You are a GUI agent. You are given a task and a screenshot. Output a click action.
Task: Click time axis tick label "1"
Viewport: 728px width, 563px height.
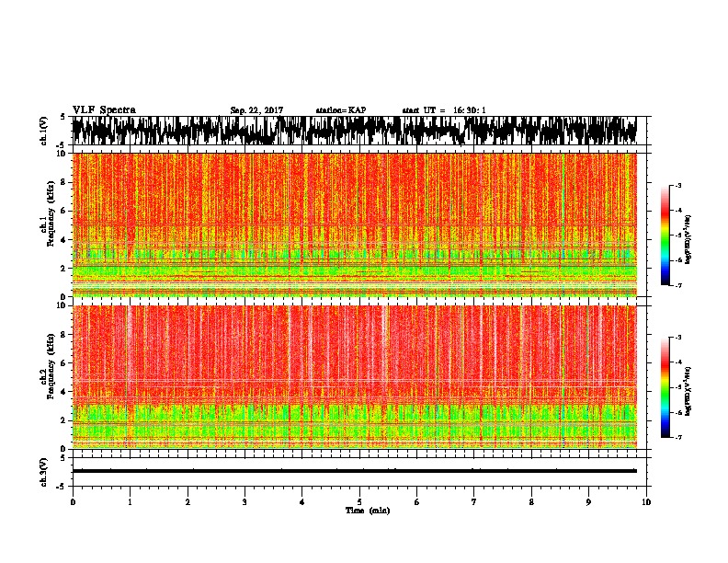point(130,502)
